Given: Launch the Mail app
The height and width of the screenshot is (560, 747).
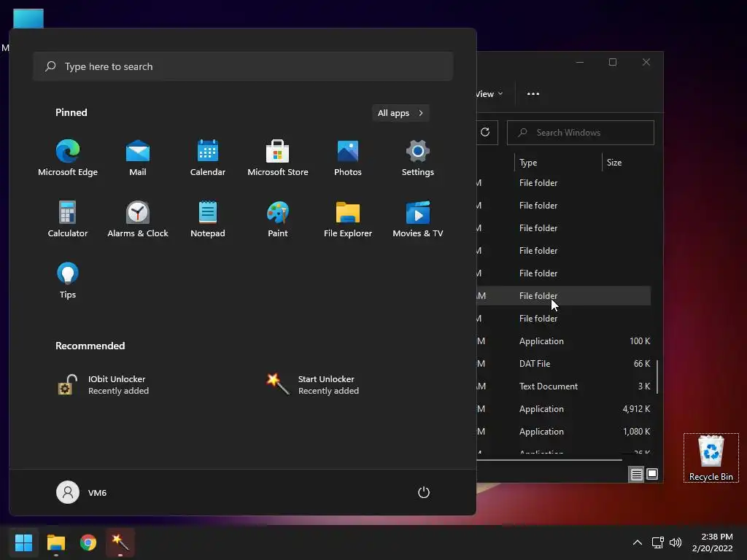Looking at the screenshot, I should coord(138,158).
